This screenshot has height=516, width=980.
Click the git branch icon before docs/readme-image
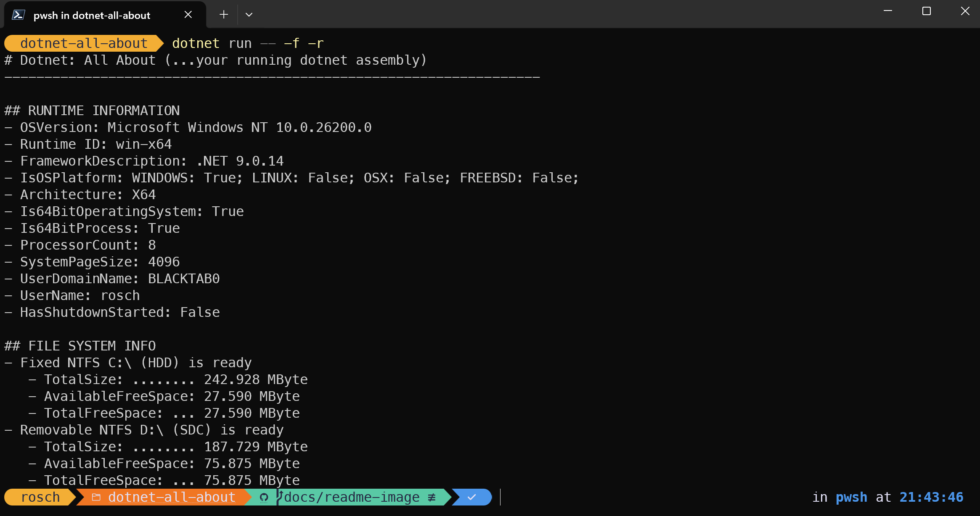(278, 497)
